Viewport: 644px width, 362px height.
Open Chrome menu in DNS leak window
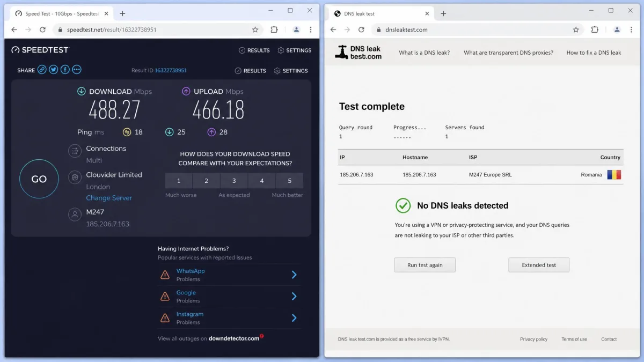[631, 30]
